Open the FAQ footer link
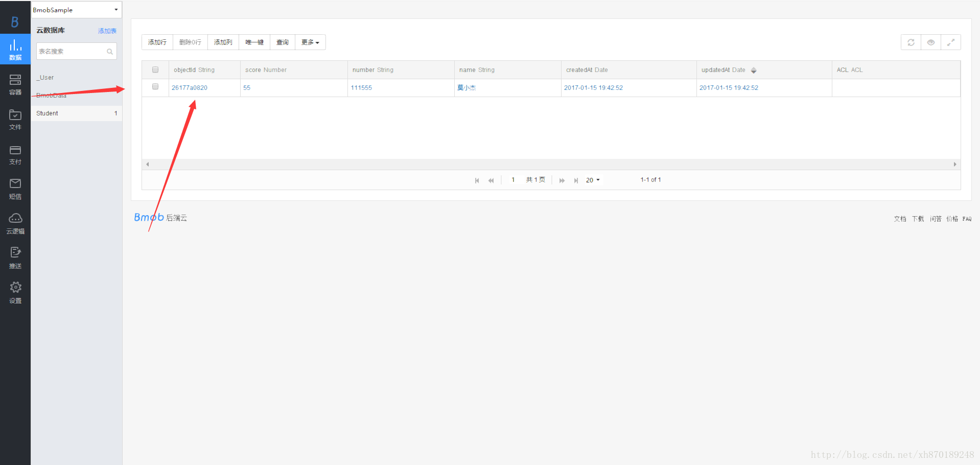 click(x=967, y=219)
